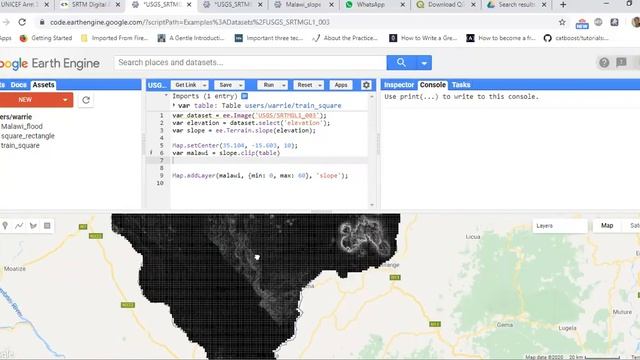The image size is (640, 360).
Task: Click the site lock icon in address bar
Action: [x=42, y=22]
